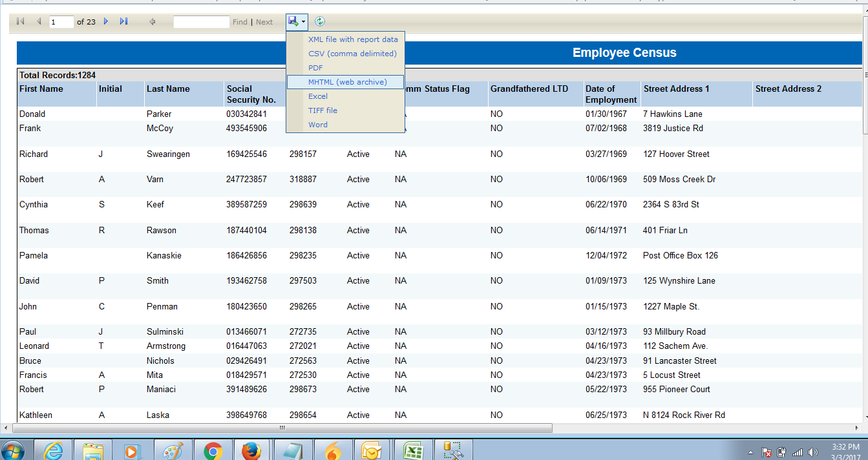Click the network signal tray icon
Image resolution: width=868 pixels, height=460 pixels.
797,452
